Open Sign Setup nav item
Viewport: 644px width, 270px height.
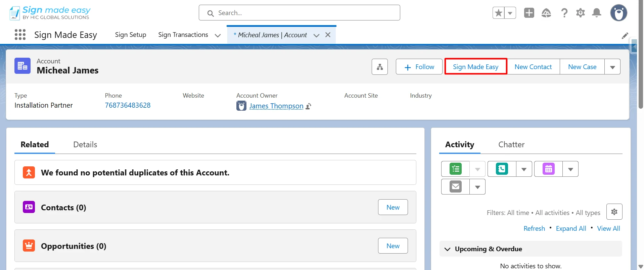click(131, 35)
